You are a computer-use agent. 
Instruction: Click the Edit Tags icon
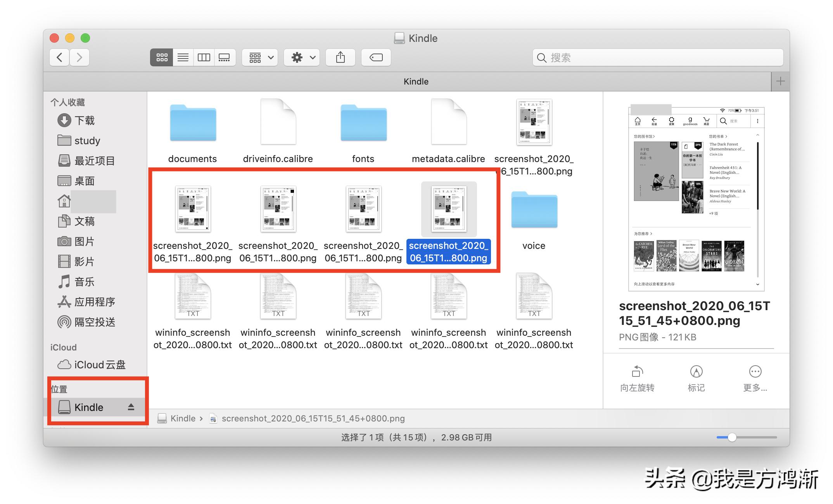pos(375,57)
